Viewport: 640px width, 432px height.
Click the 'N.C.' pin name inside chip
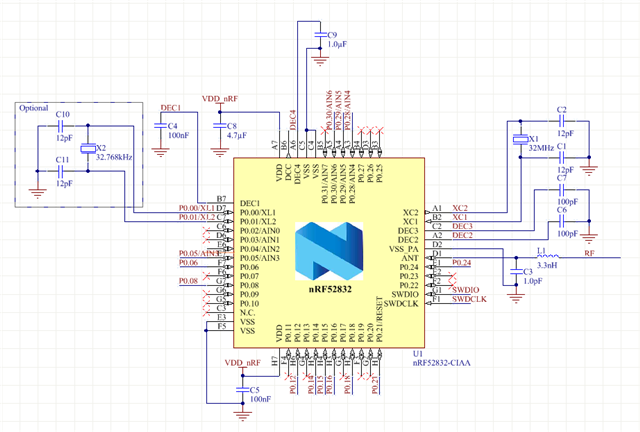247,313
